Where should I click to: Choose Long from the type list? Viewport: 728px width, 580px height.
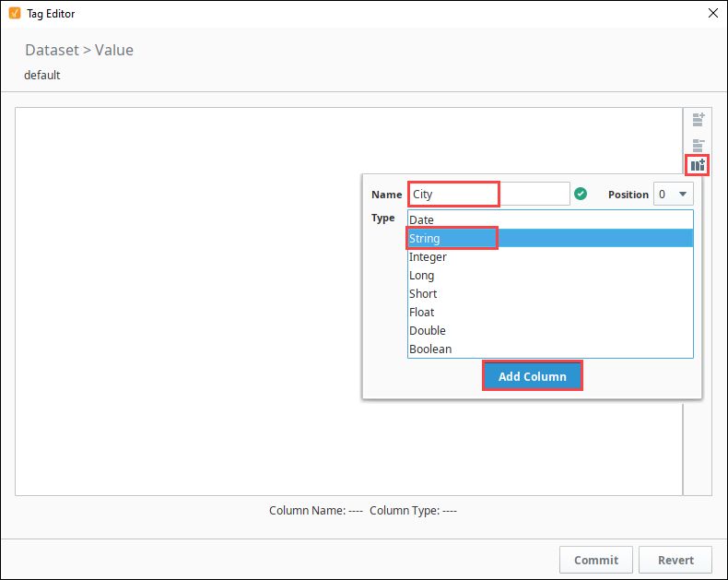(x=550, y=275)
